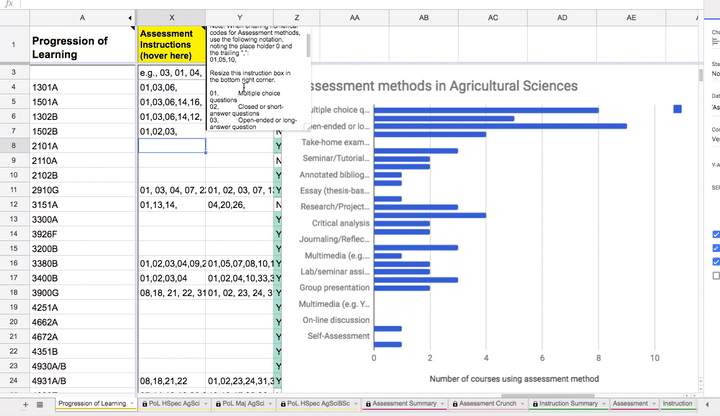720x416 pixels.
Task: Select cell containing 2101A
Action: click(x=83, y=146)
